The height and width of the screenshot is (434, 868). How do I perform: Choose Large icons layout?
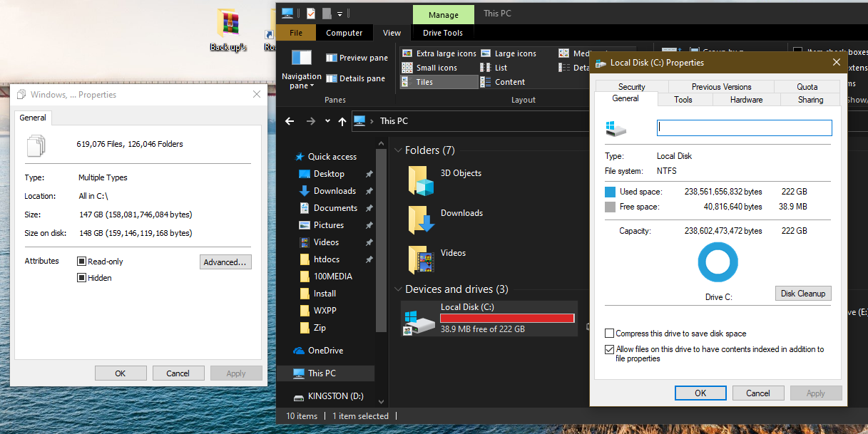[x=508, y=53]
